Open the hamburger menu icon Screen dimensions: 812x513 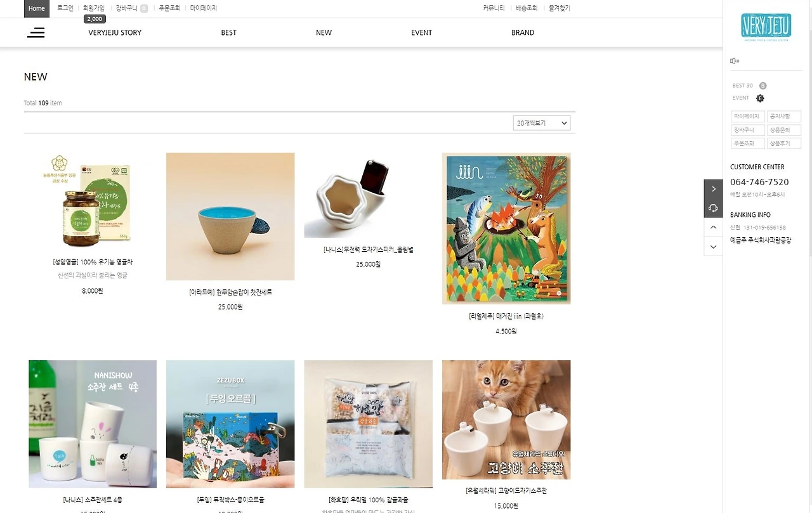click(36, 32)
